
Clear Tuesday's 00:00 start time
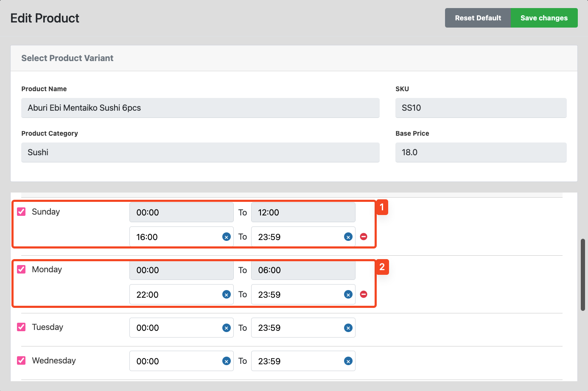coord(227,328)
